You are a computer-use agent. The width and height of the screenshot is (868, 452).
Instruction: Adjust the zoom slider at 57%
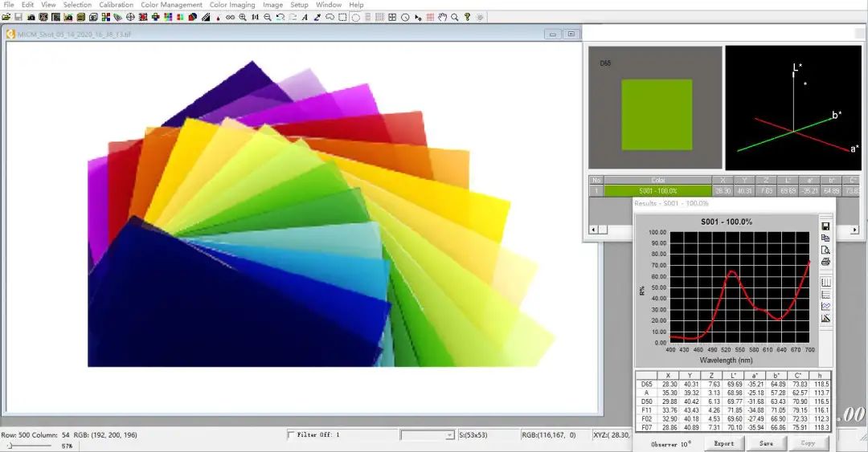[10, 446]
